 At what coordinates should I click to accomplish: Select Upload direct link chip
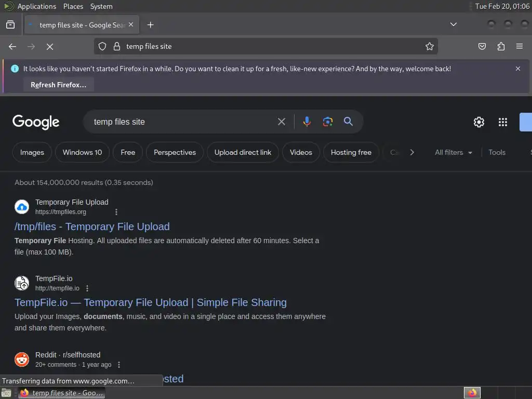coord(243,152)
